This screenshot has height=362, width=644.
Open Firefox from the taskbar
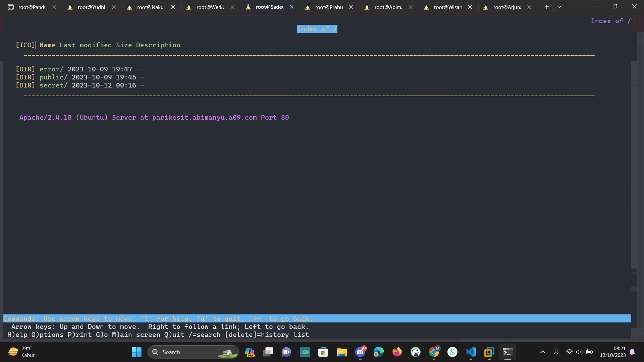pyautogui.click(x=397, y=352)
